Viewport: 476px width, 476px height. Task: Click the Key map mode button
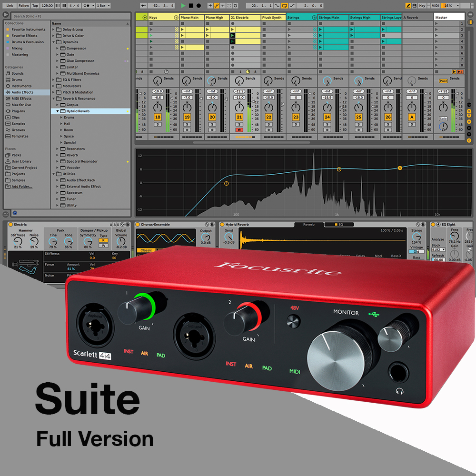click(422, 5)
